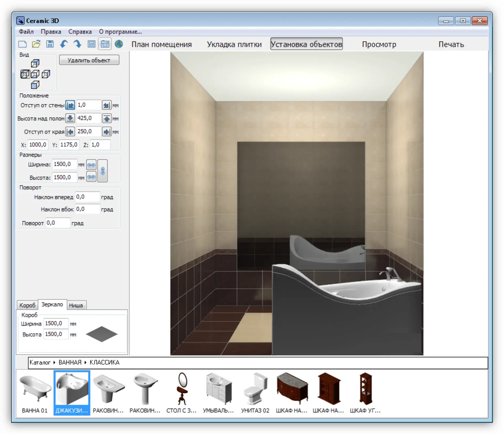Click the link icon next to 'Высота' size
Viewport: 504px width, 434px height.
click(91, 177)
